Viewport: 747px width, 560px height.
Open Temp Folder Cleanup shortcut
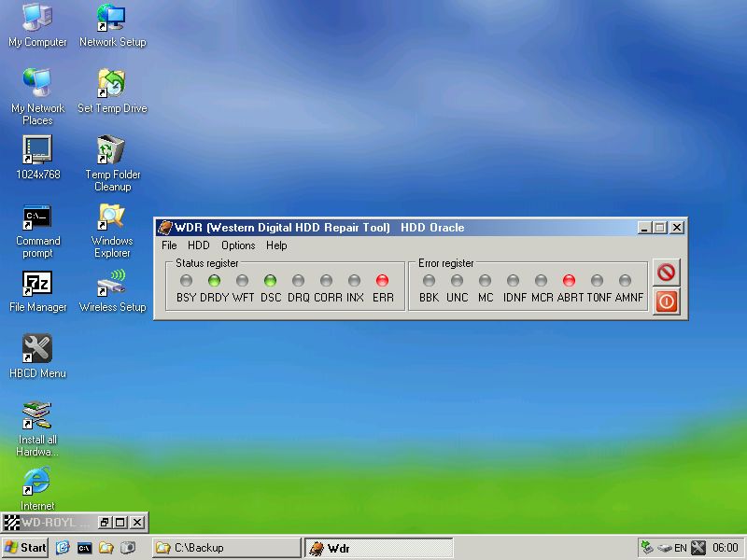point(112,162)
